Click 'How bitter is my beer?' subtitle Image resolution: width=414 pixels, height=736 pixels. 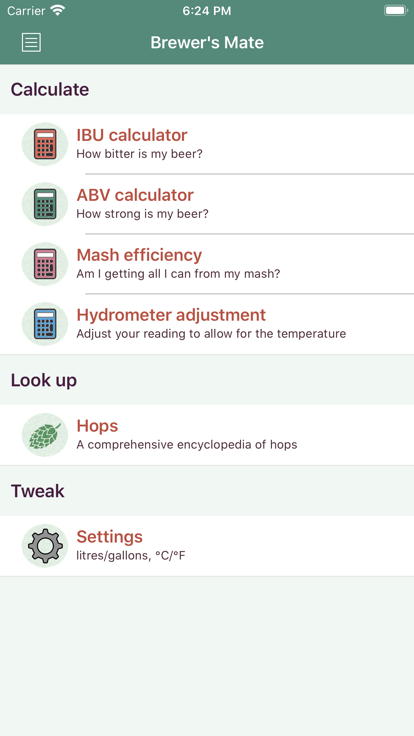[139, 154]
